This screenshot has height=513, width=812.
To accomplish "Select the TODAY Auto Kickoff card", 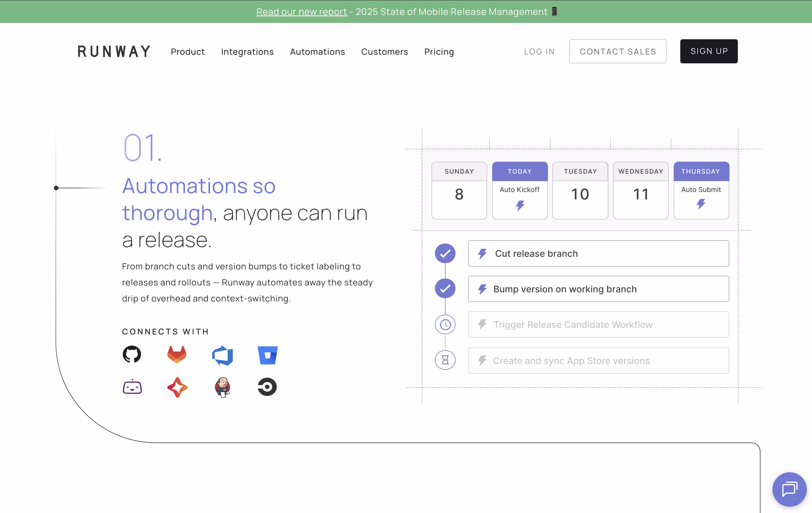I will coord(520,190).
